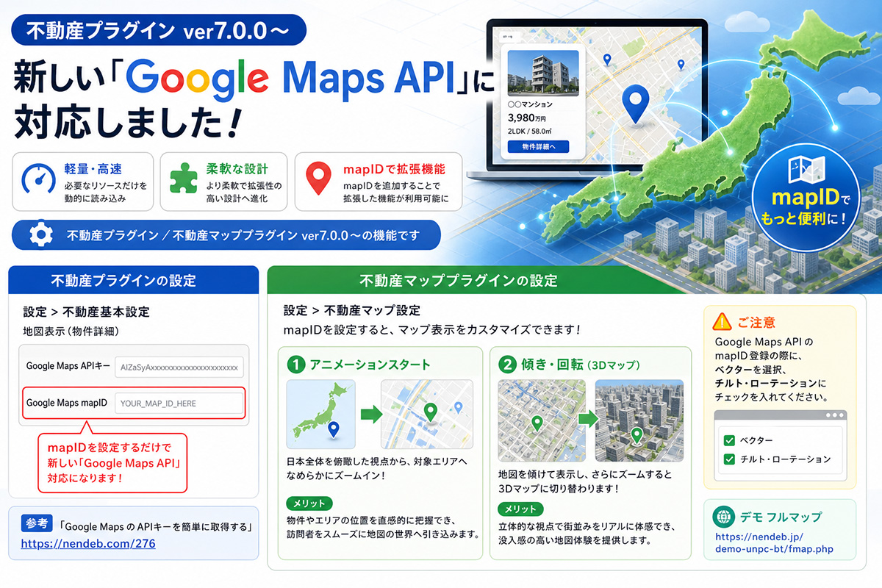The height and width of the screenshot is (588, 882).
Task: Click the red mapIDを設定するだけで callout text
Action: coord(113,462)
